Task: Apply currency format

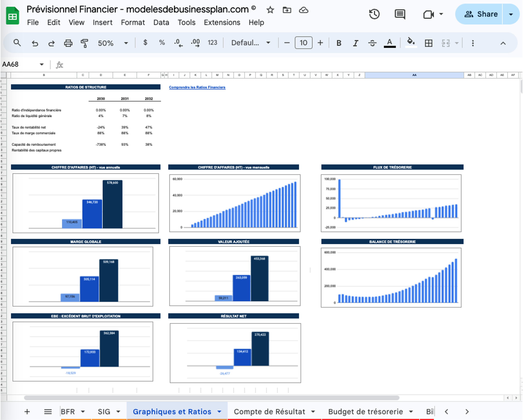Action: click(x=145, y=43)
